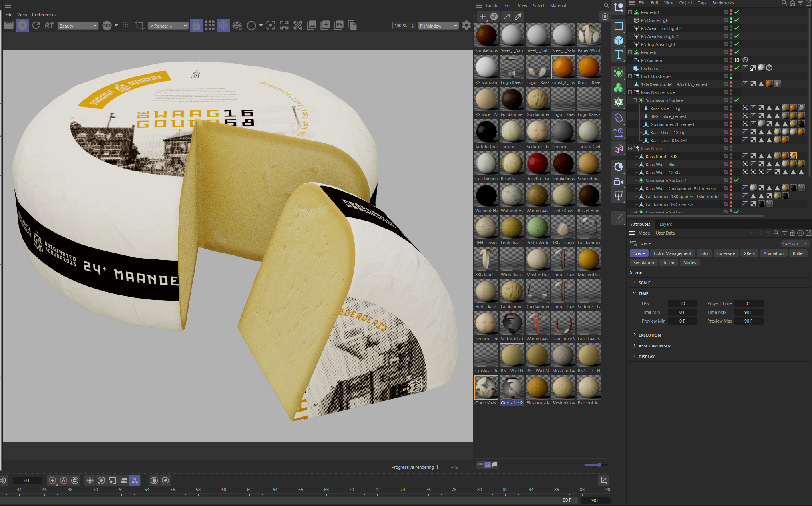Delete material using the trash icon
Screen dimensions: 812x506
(x=605, y=16)
